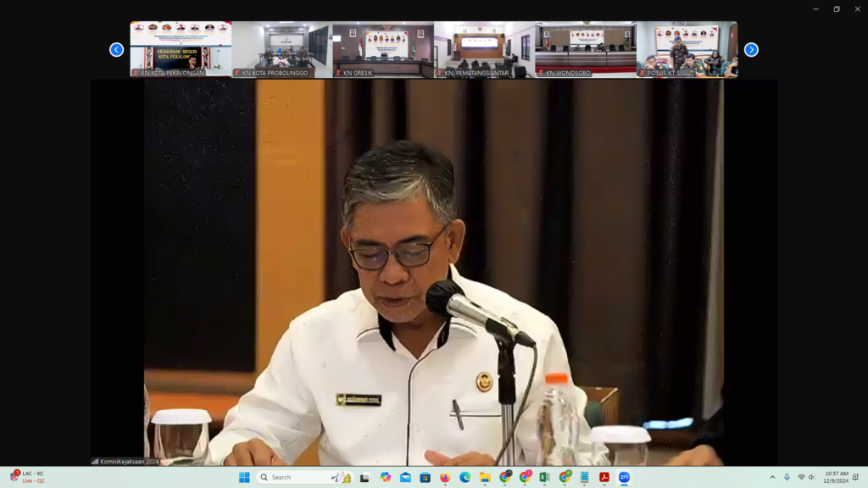Switch to Excel in the taskbar
Screen dimensions: 868x488
click(544, 477)
